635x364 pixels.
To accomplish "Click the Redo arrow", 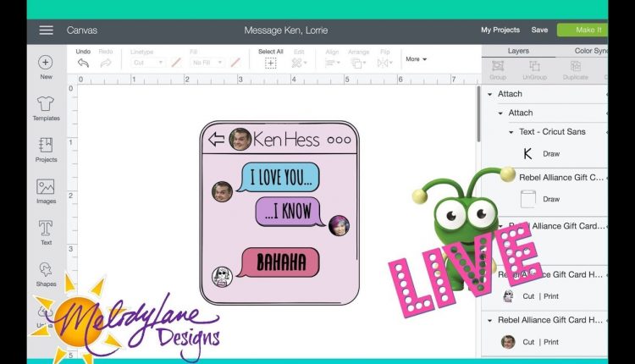I will point(106,63).
